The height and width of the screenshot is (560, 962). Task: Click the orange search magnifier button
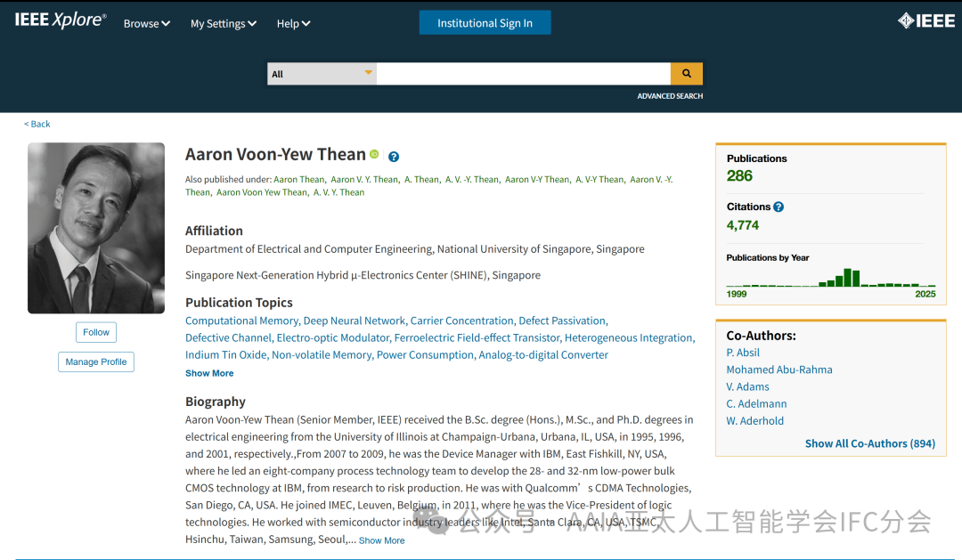click(687, 74)
